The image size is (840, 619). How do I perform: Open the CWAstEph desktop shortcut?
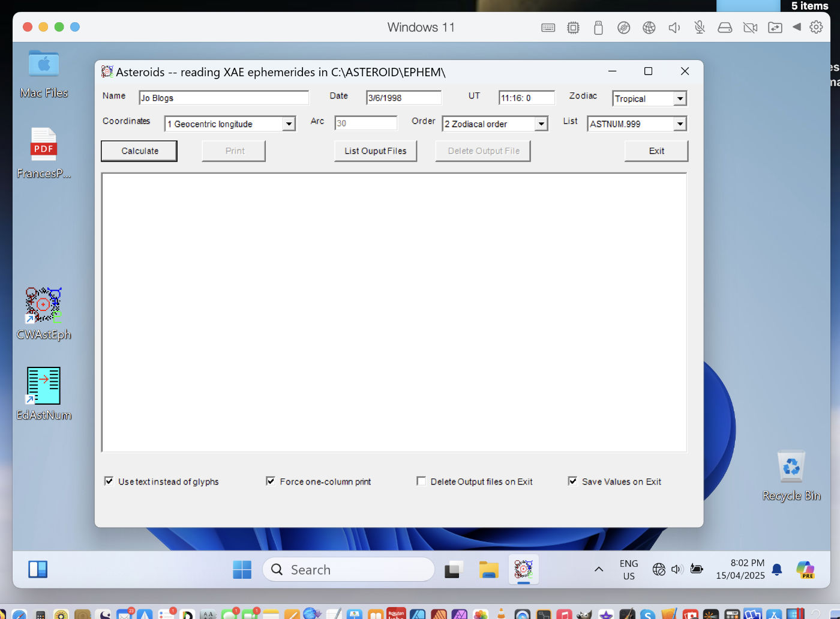[x=43, y=305]
